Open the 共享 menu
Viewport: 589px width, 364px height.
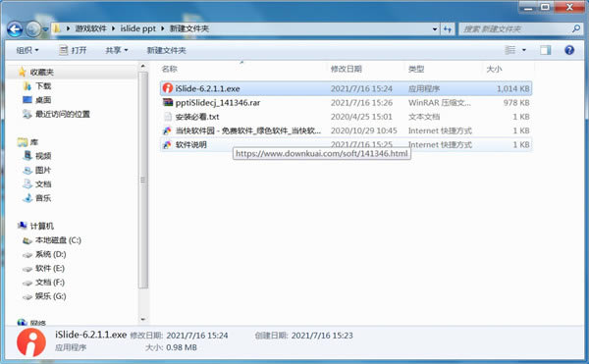[117, 50]
